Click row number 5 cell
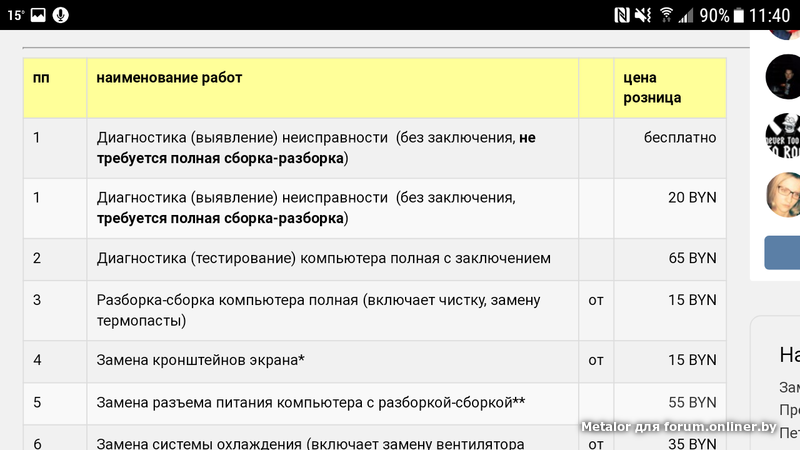 pos(55,404)
